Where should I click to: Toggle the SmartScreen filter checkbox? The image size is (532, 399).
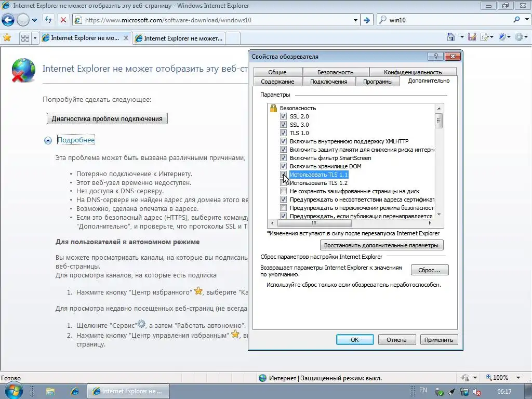coord(283,158)
